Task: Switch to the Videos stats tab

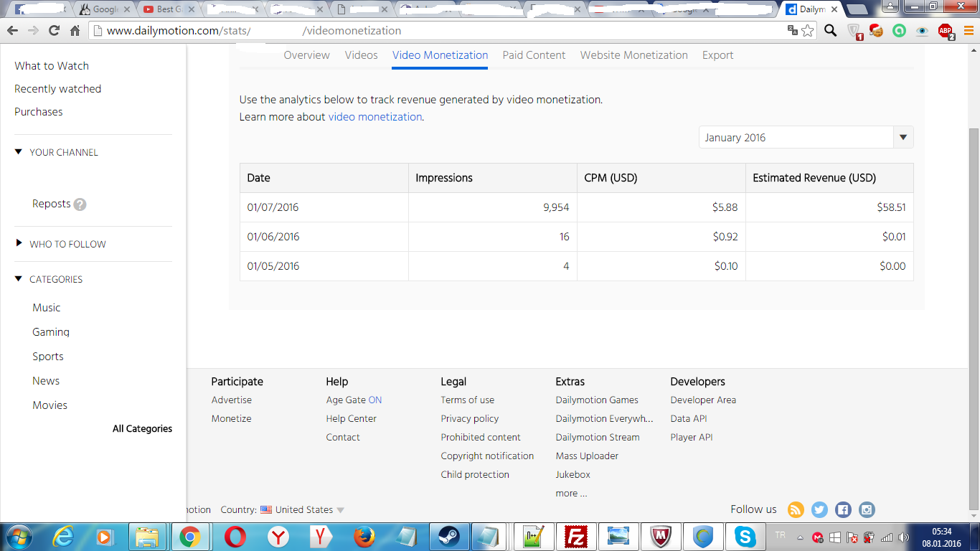Action: (361, 55)
